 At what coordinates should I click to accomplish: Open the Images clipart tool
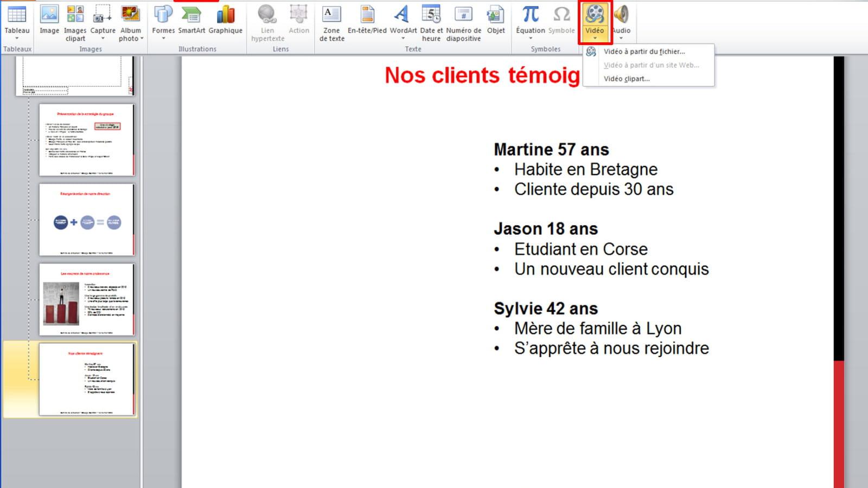tap(75, 23)
